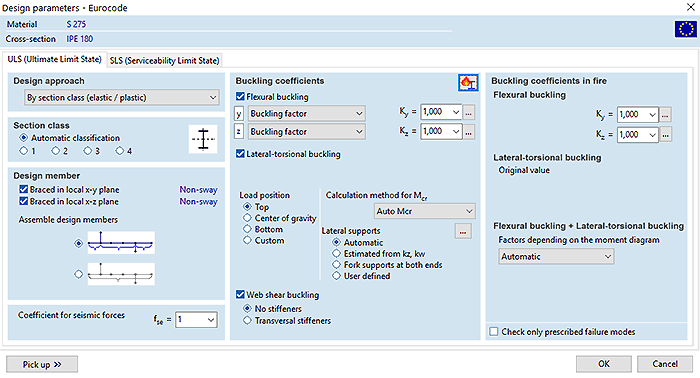
Task: Select the blue assembled design member diagram
Action: click(121, 243)
